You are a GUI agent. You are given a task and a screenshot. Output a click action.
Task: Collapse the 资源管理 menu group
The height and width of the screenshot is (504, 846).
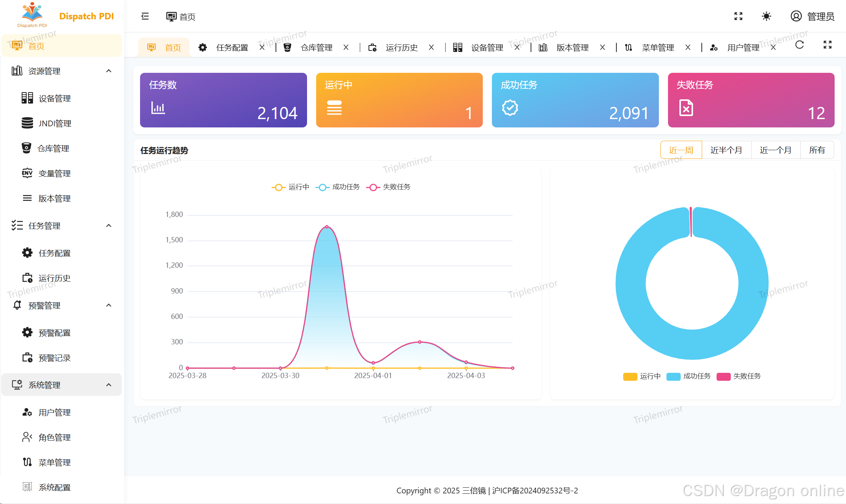109,71
